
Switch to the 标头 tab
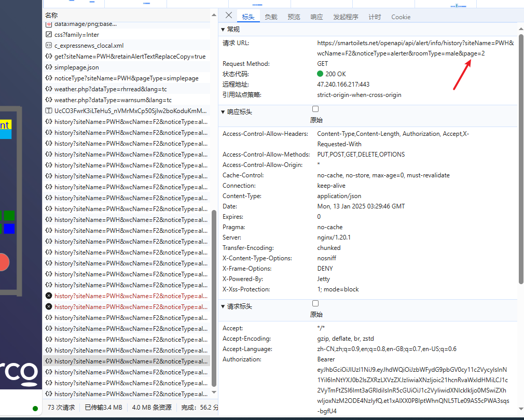[248, 17]
